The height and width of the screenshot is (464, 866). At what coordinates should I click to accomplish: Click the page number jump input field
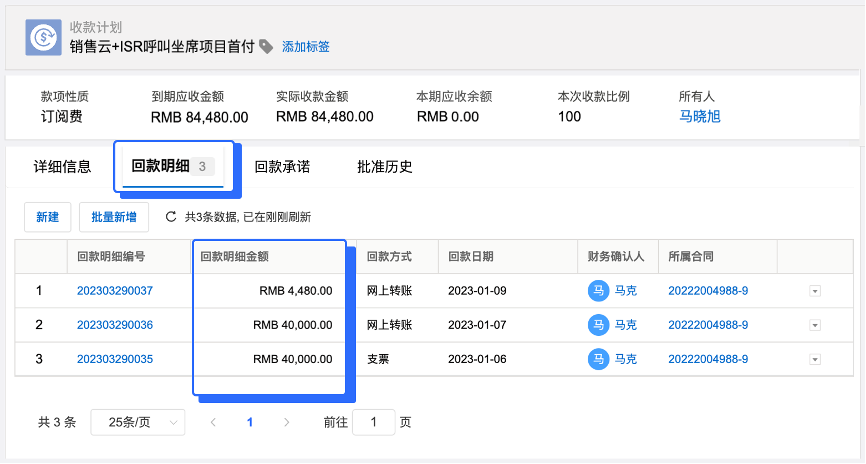(374, 423)
